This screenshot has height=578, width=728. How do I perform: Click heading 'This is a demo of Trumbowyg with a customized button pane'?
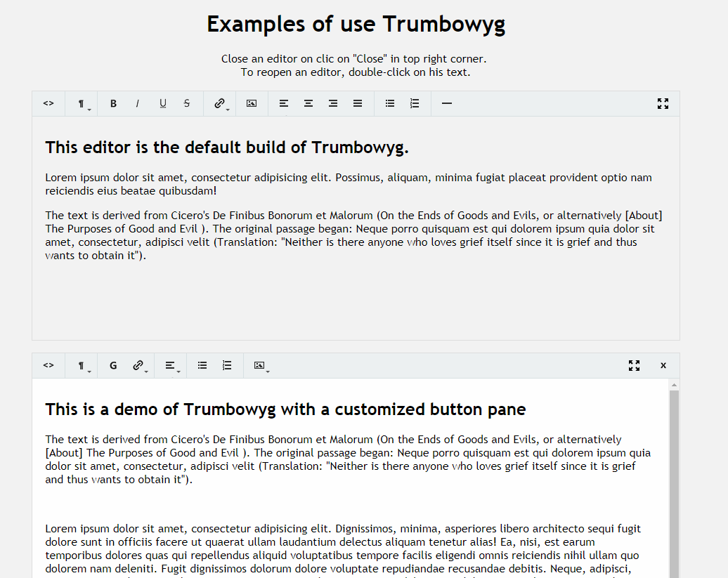pyautogui.click(x=285, y=409)
